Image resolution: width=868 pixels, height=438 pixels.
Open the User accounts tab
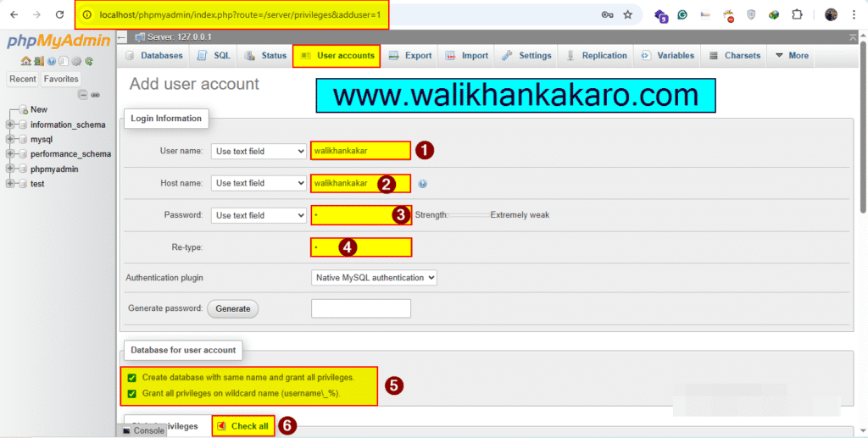pyautogui.click(x=337, y=56)
